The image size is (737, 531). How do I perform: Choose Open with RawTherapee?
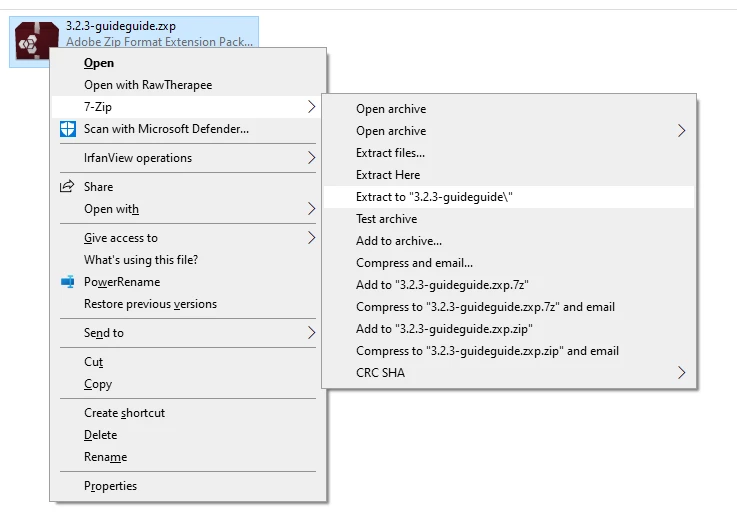(188, 85)
